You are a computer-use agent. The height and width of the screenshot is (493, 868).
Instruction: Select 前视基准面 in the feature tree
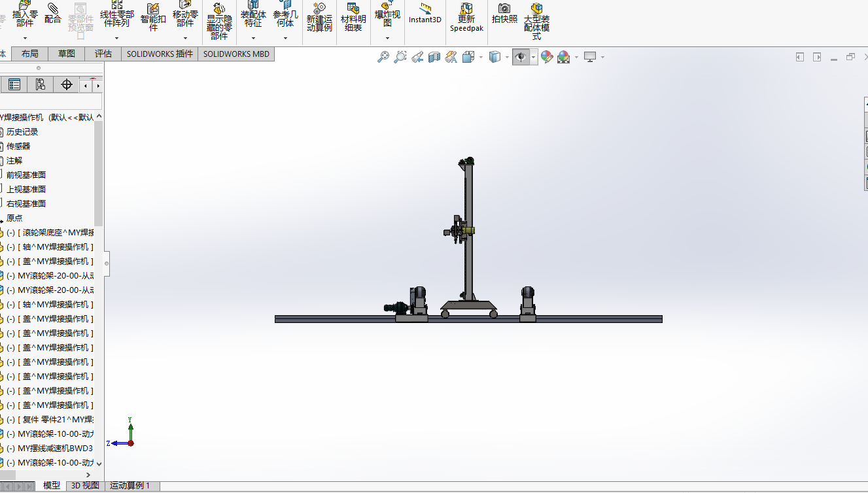pos(26,175)
